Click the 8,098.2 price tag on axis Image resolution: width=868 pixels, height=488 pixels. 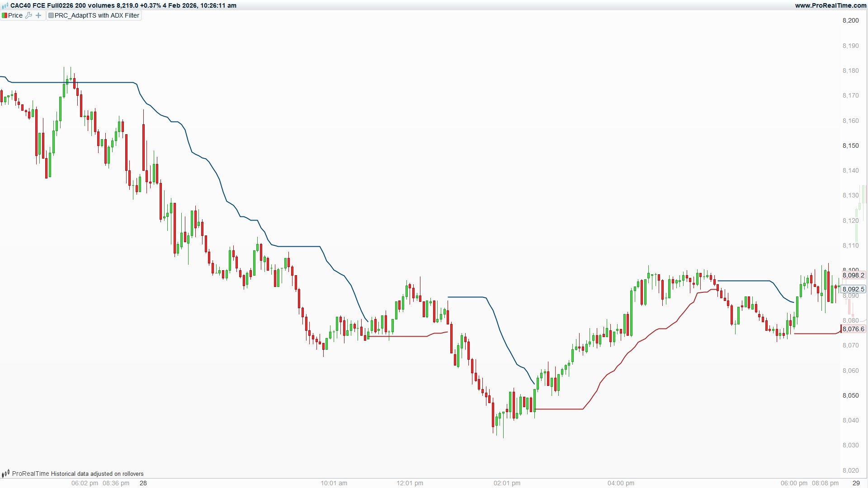[x=853, y=275]
